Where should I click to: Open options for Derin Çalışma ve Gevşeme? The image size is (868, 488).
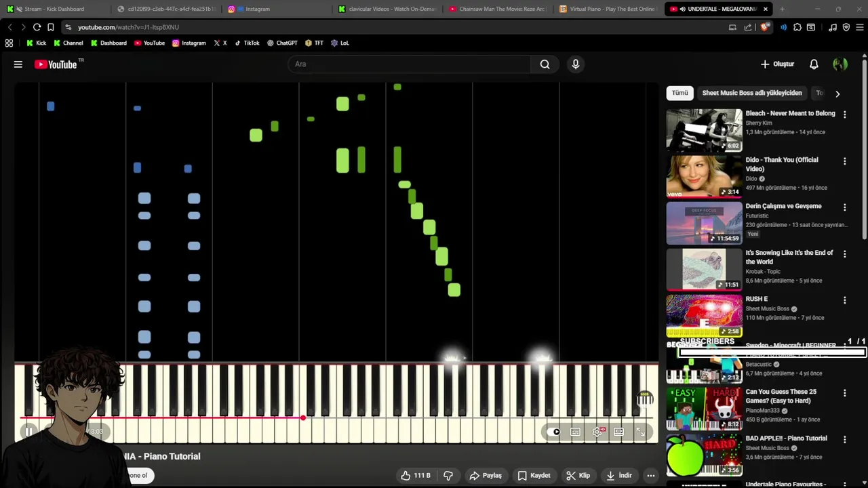[844, 207]
